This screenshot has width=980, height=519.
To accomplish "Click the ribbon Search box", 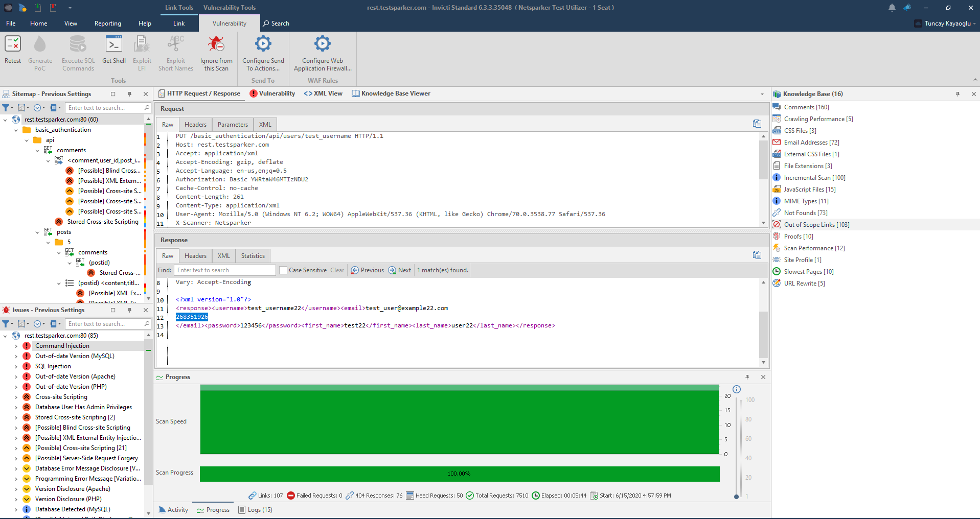I will click(x=276, y=23).
